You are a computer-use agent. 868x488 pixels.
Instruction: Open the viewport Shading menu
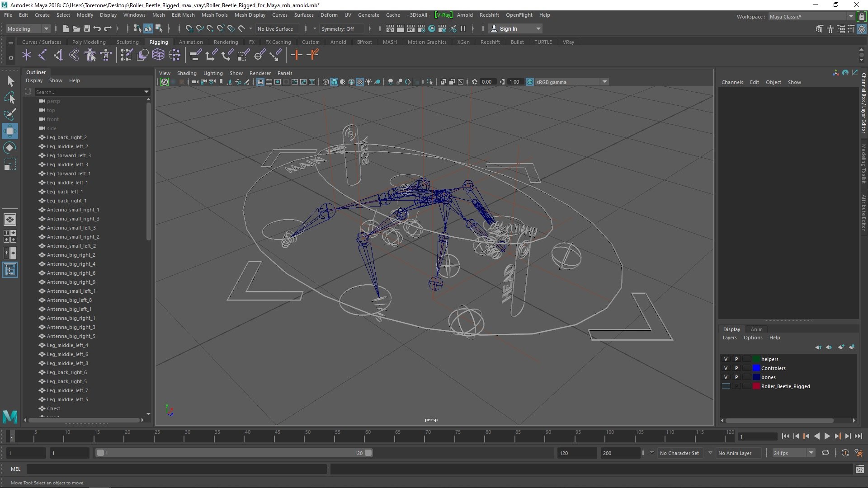pos(187,73)
